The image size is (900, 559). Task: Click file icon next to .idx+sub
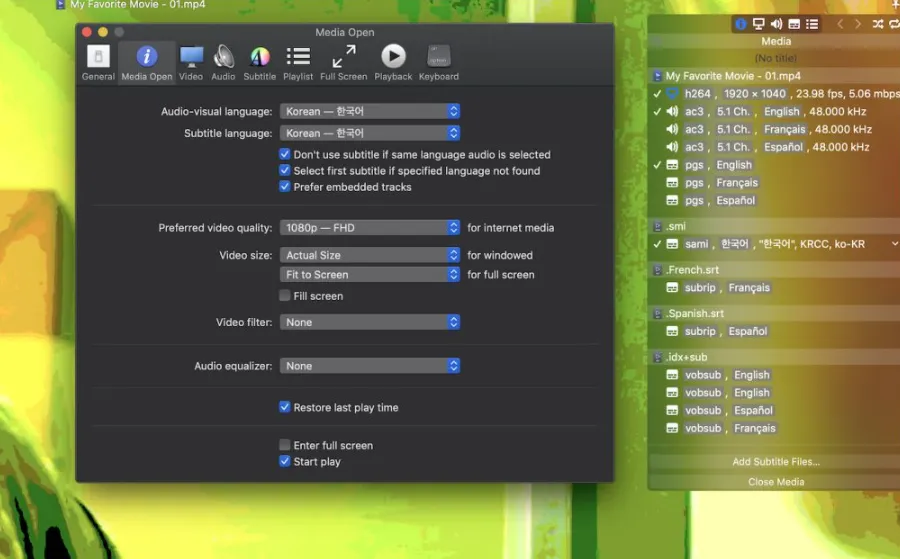[x=657, y=357]
